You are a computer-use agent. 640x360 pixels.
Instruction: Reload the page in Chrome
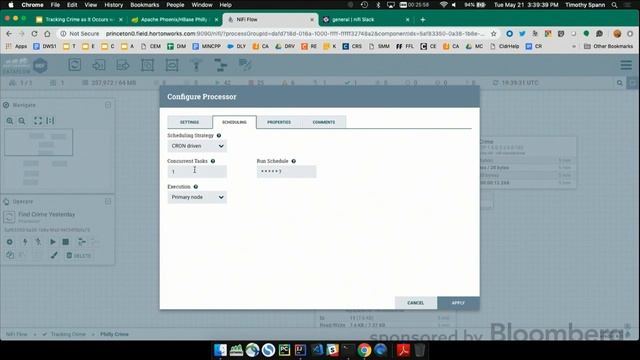(34, 34)
